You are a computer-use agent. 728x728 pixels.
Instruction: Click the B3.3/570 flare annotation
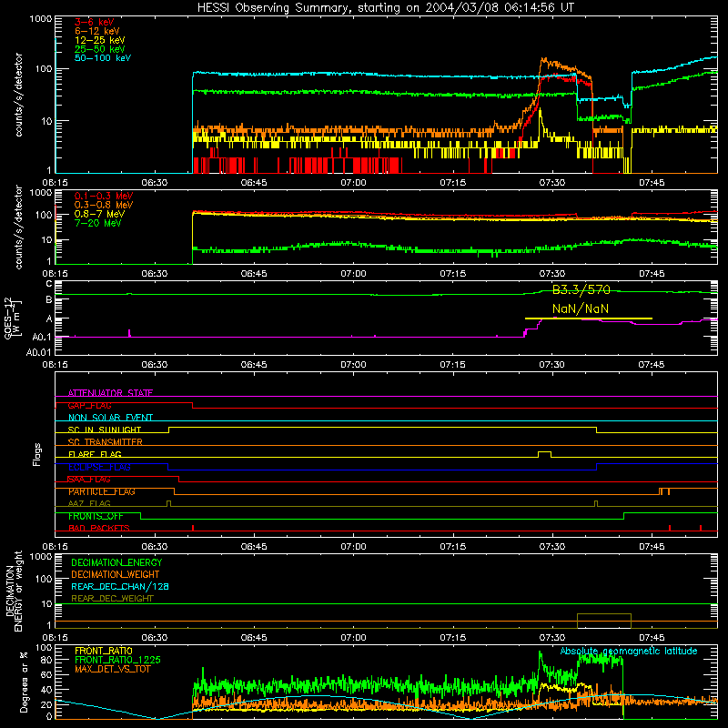(x=581, y=290)
